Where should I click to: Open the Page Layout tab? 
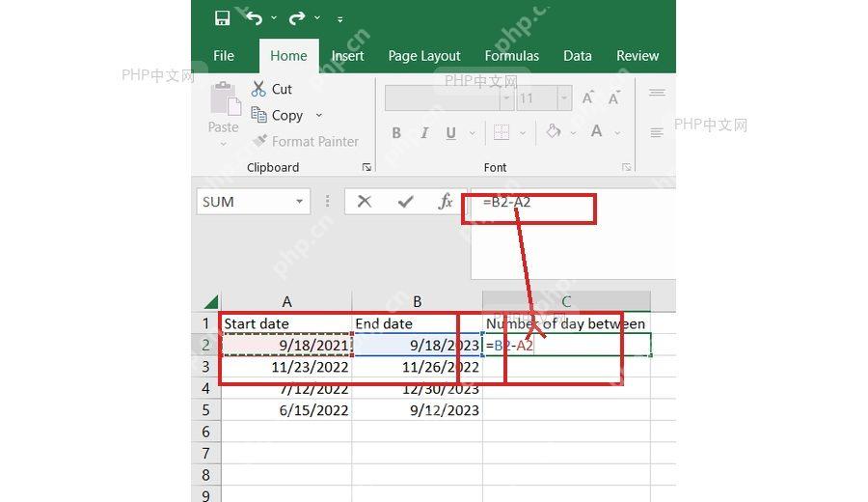click(x=424, y=56)
